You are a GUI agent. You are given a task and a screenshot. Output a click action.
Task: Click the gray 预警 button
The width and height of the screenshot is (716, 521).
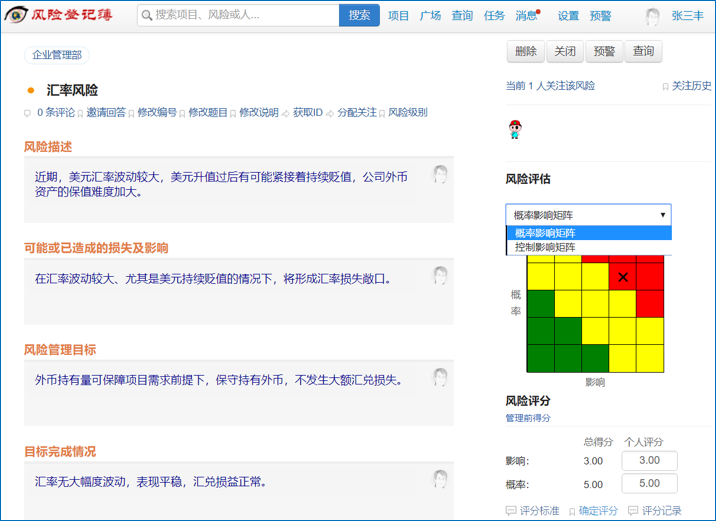click(604, 51)
